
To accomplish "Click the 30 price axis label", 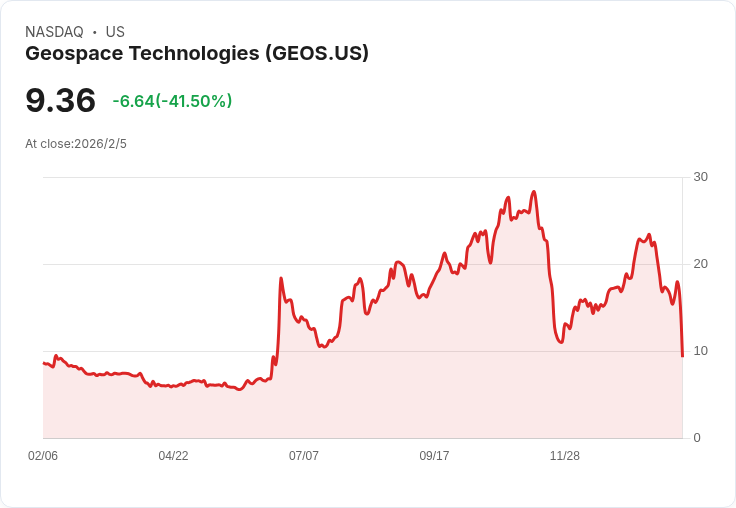I will tap(700, 177).
